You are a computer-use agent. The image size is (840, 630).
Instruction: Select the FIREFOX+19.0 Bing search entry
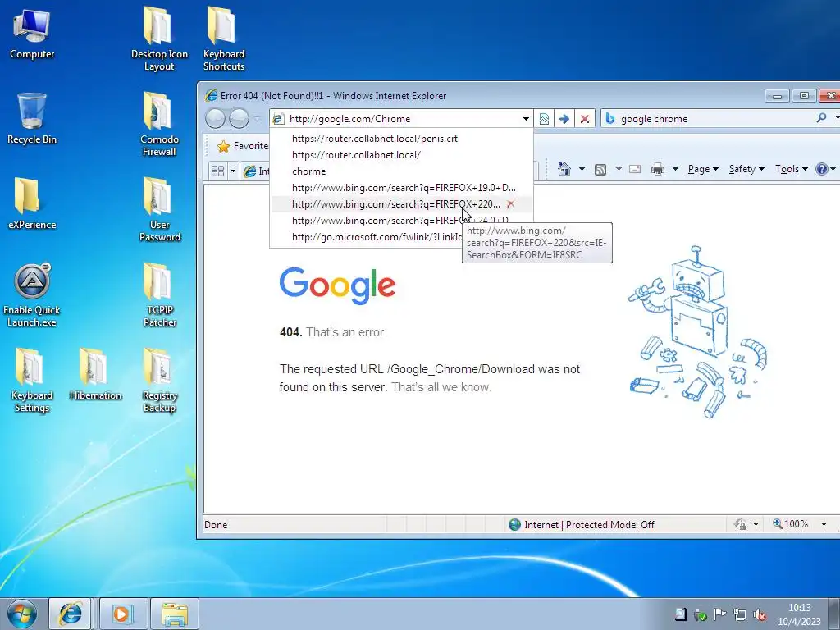click(401, 188)
